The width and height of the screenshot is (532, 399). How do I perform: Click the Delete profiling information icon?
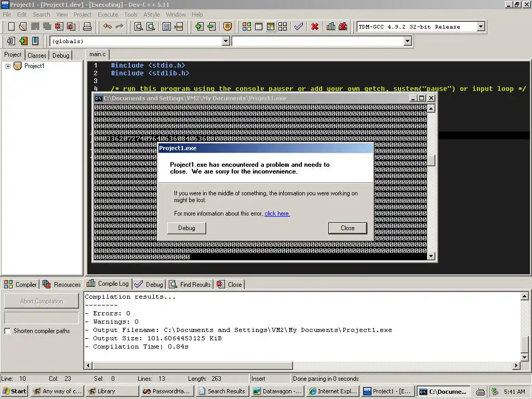(343, 26)
